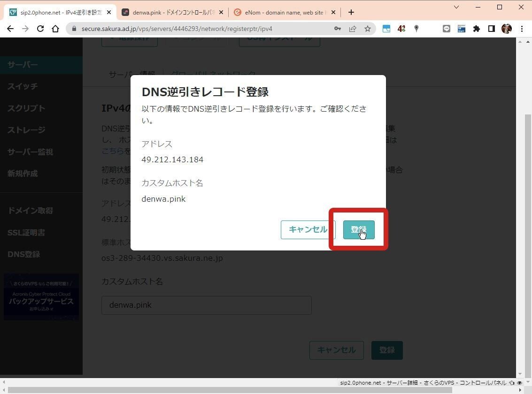This screenshot has width=532, height=394.
Task: Expand the tab search chevron
Action: 456,7
